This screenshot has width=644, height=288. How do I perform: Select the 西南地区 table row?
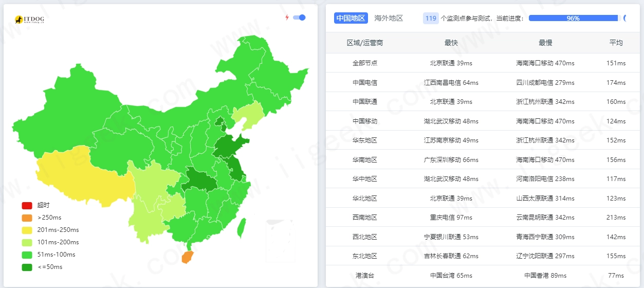pos(483,218)
